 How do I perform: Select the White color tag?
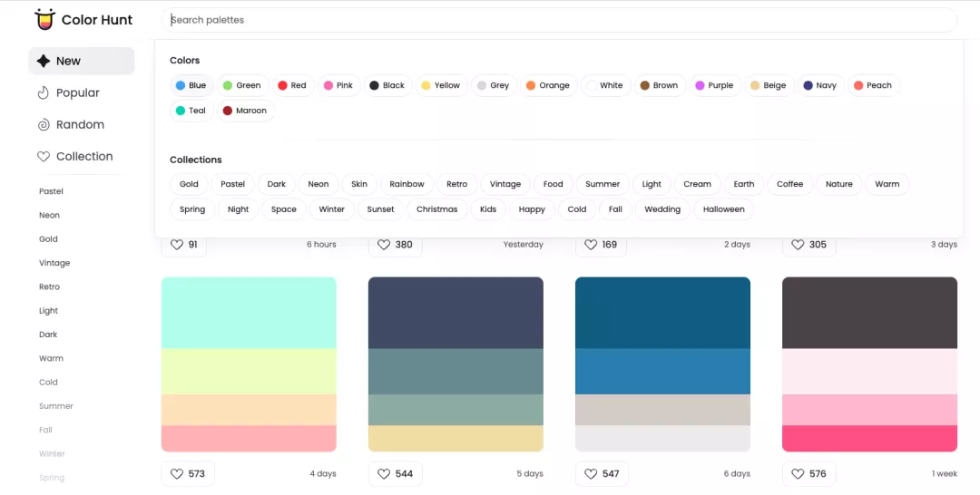tap(605, 85)
